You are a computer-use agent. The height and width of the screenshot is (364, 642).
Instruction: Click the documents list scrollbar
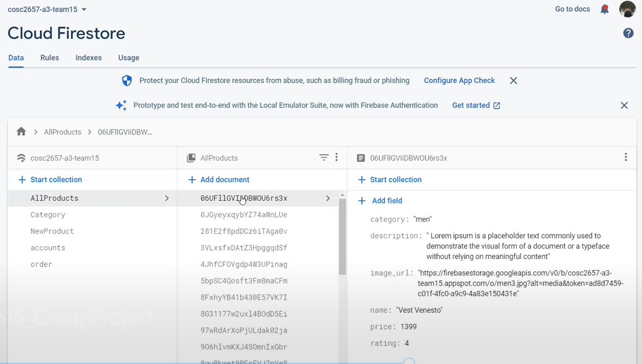click(x=343, y=237)
